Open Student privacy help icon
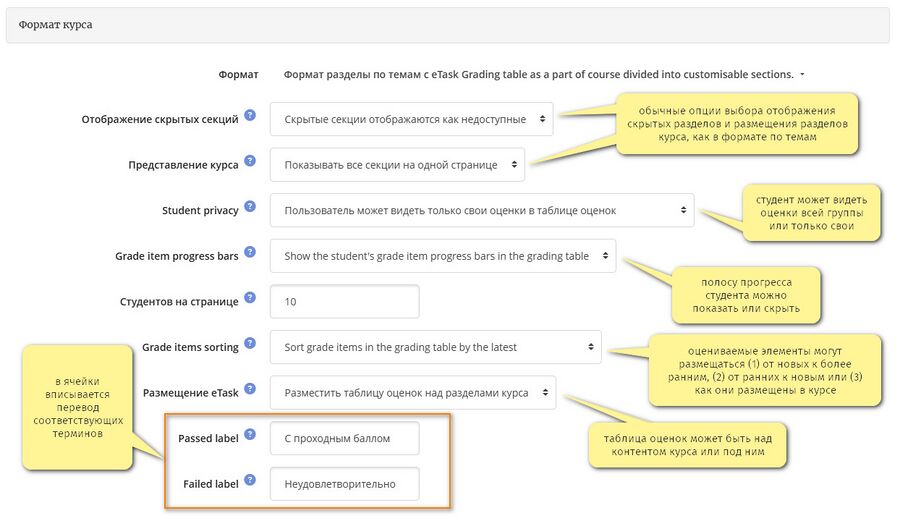The width and height of the screenshot is (900, 521). (250, 207)
